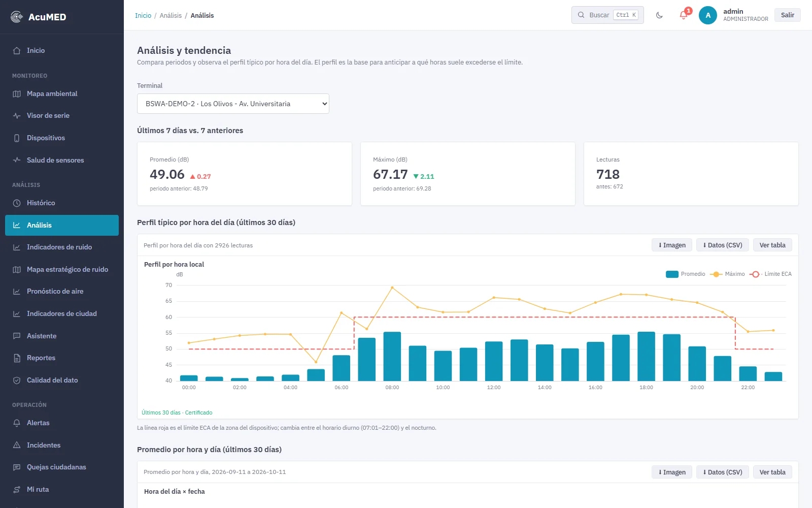The image size is (812, 508).
Task: Click the Calidad del dato shield icon
Action: [x=17, y=380]
